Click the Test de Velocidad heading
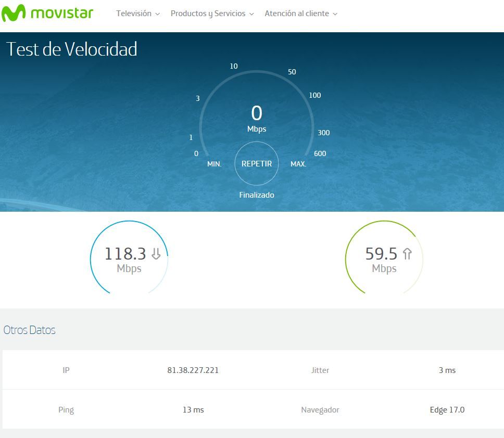 point(72,49)
